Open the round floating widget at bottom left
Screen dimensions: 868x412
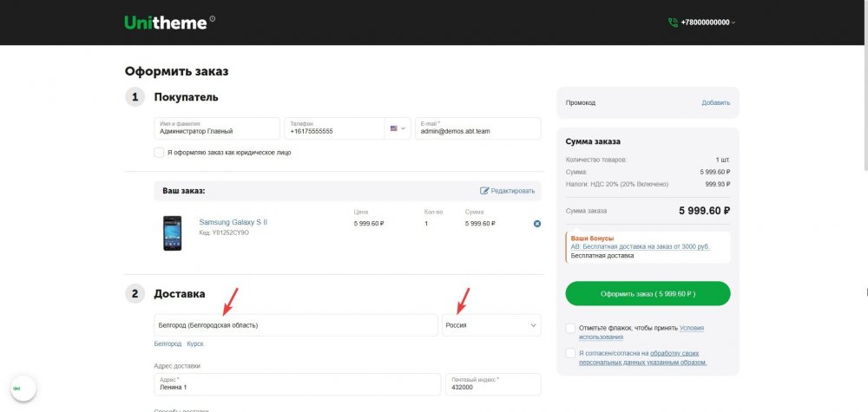(x=17, y=389)
